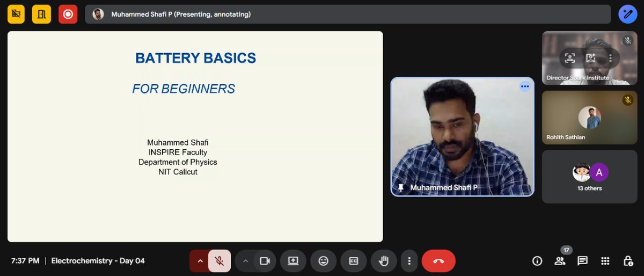Turn on closed captions

point(354,261)
